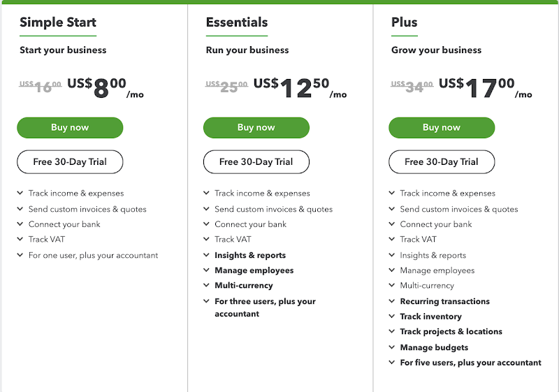The width and height of the screenshot is (559, 392).
Task: Start Free 30-Day Trial for Essentials
Action: pos(256,162)
